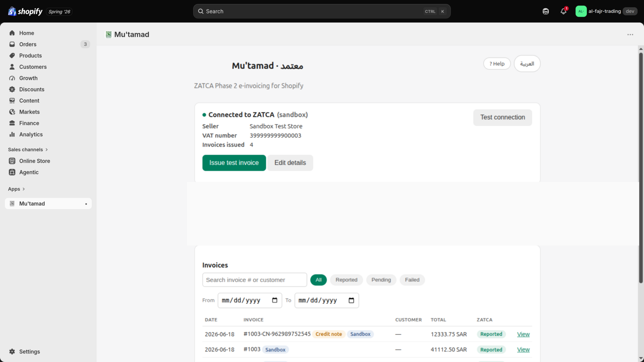View the credit note #1003-CN invoice

[x=523, y=334]
